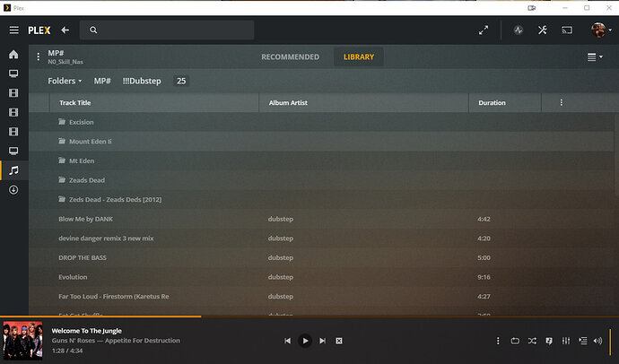619x364 pixels.
Task: Switch to the Recommended tab
Action: point(290,56)
